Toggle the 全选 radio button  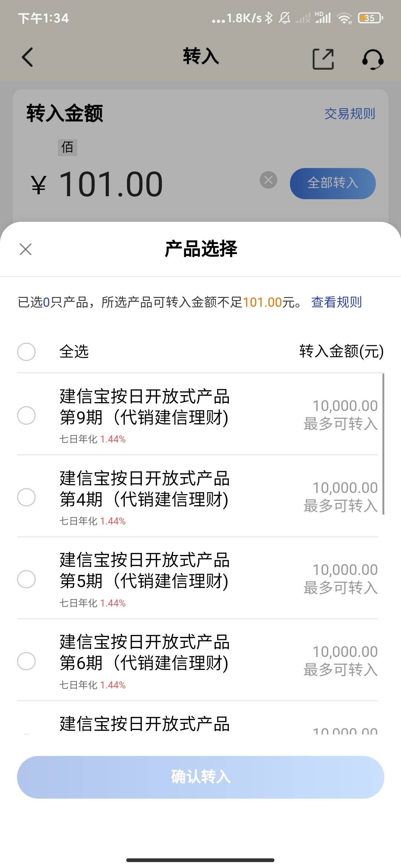pos(26,352)
